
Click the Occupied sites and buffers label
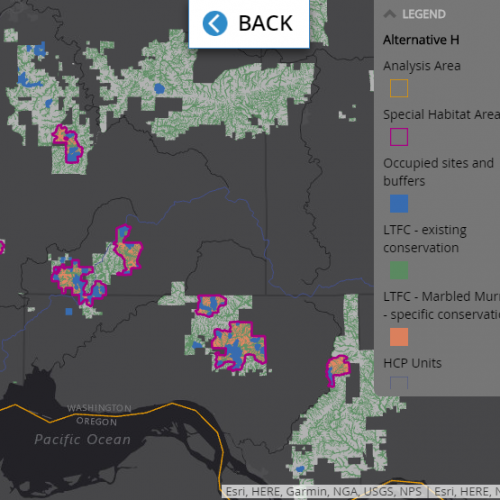(x=438, y=172)
